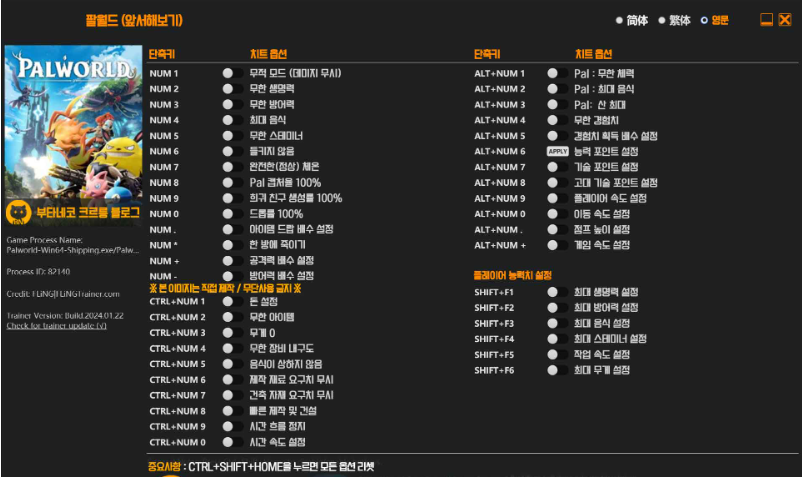Toggle 무한 장비 내구도 switch

point(233,348)
